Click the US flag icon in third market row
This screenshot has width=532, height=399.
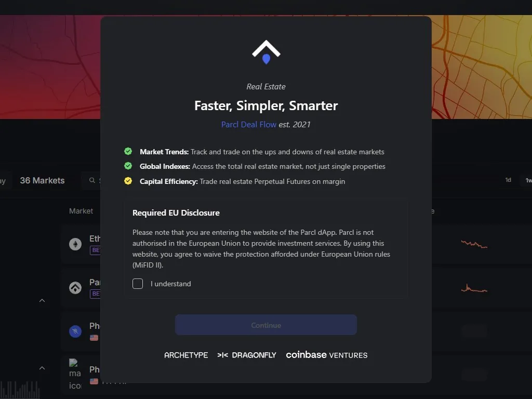click(x=94, y=338)
